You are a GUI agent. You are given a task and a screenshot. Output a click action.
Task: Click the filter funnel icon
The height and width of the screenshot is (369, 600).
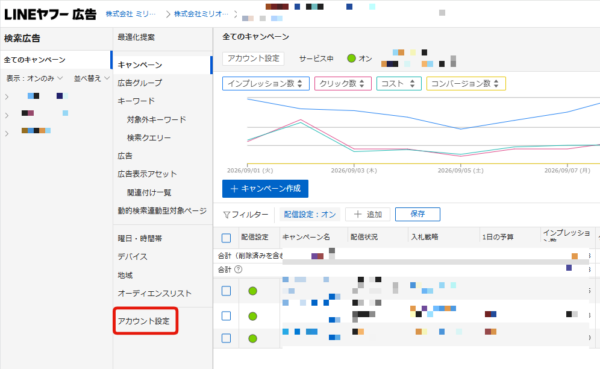click(x=227, y=215)
